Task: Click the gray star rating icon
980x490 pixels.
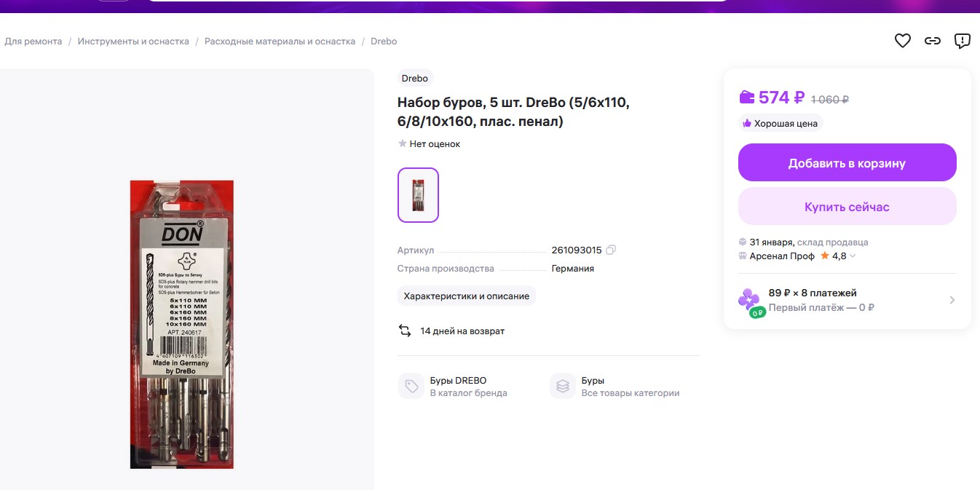Action: (402, 144)
